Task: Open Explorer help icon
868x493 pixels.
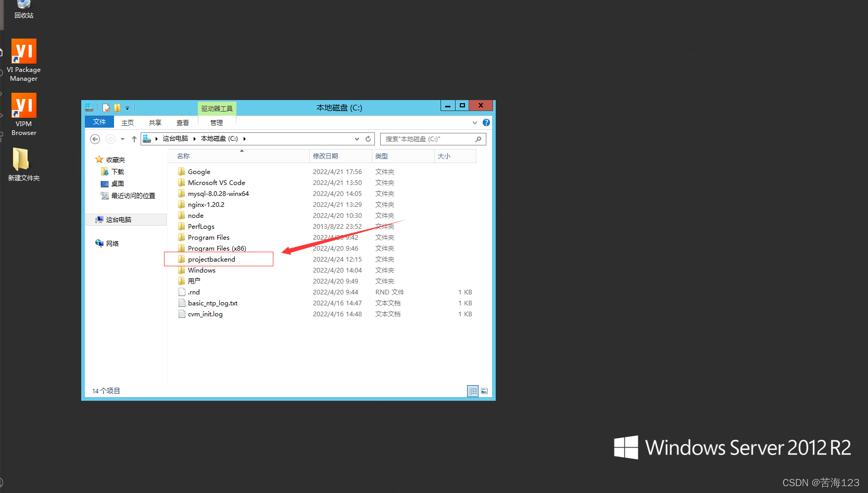Action: point(486,122)
